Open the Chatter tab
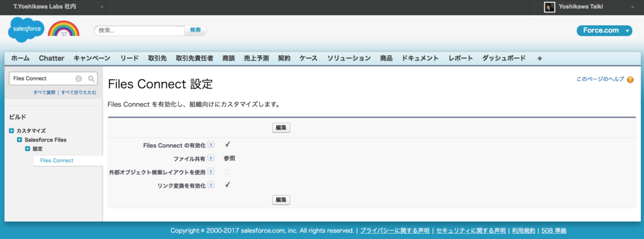The image size is (644, 239). click(x=52, y=58)
